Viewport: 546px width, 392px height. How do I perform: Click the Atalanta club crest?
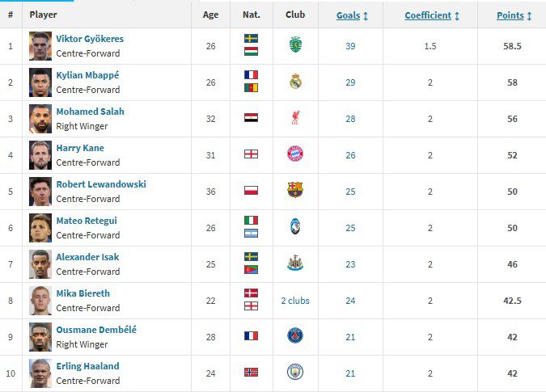295,227
